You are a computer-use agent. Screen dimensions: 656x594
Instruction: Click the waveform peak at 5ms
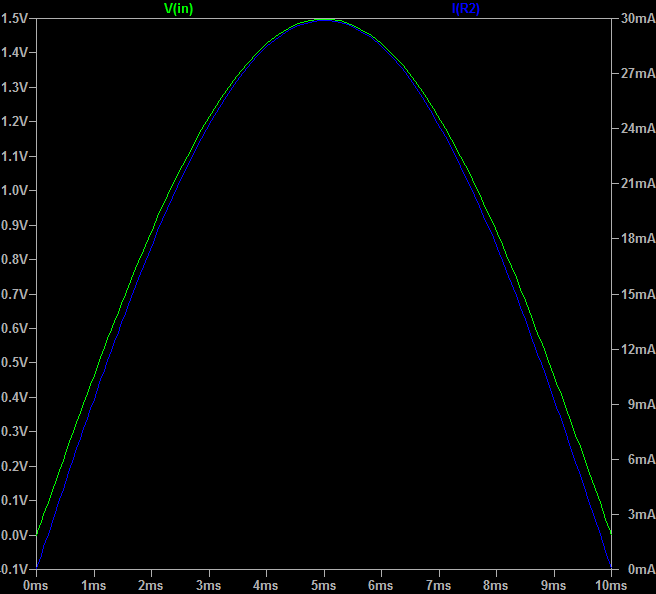(x=323, y=19)
